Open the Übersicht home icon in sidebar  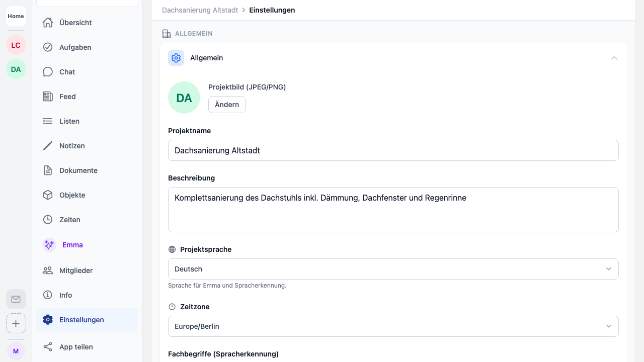(x=48, y=23)
